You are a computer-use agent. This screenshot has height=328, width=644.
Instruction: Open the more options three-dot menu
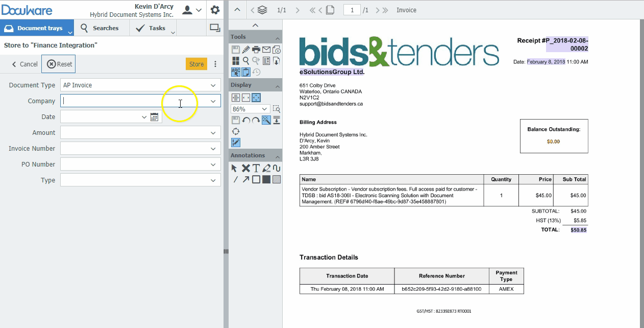[215, 64]
